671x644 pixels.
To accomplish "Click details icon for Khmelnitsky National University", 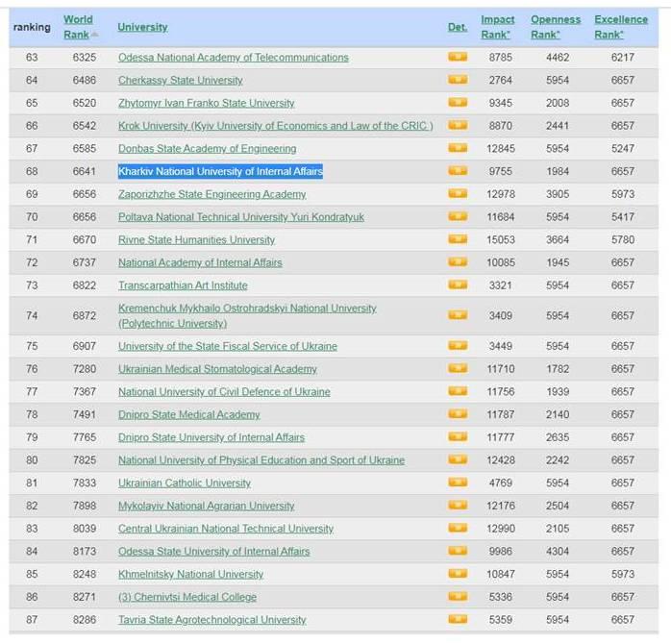I will (x=458, y=574).
